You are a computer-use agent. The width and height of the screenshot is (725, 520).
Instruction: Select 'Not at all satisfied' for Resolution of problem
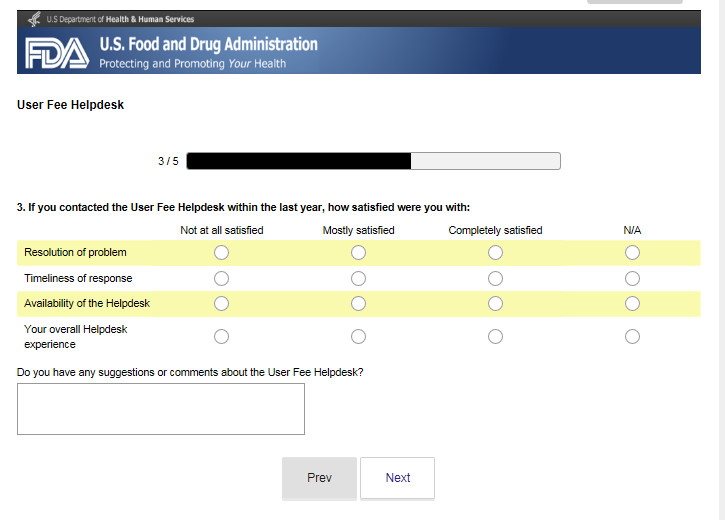(x=222, y=253)
